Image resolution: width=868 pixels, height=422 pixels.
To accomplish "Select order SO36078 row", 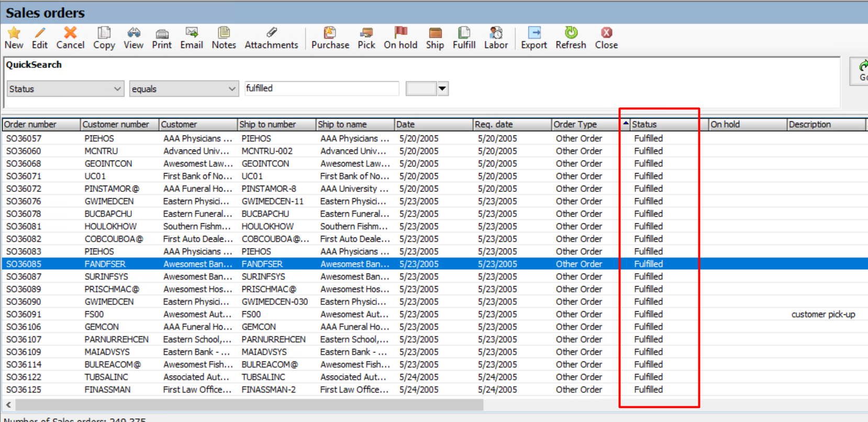I will (x=434, y=214).
